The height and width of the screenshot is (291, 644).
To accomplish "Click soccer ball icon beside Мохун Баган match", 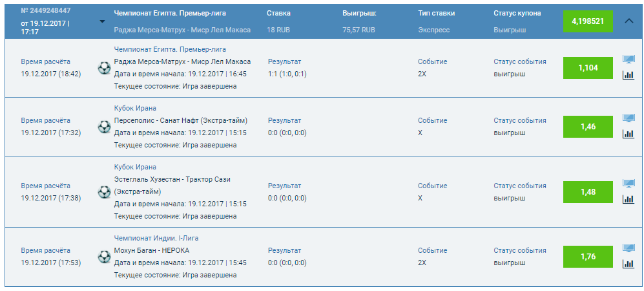I will pyautogui.click(x=104, y=257).
